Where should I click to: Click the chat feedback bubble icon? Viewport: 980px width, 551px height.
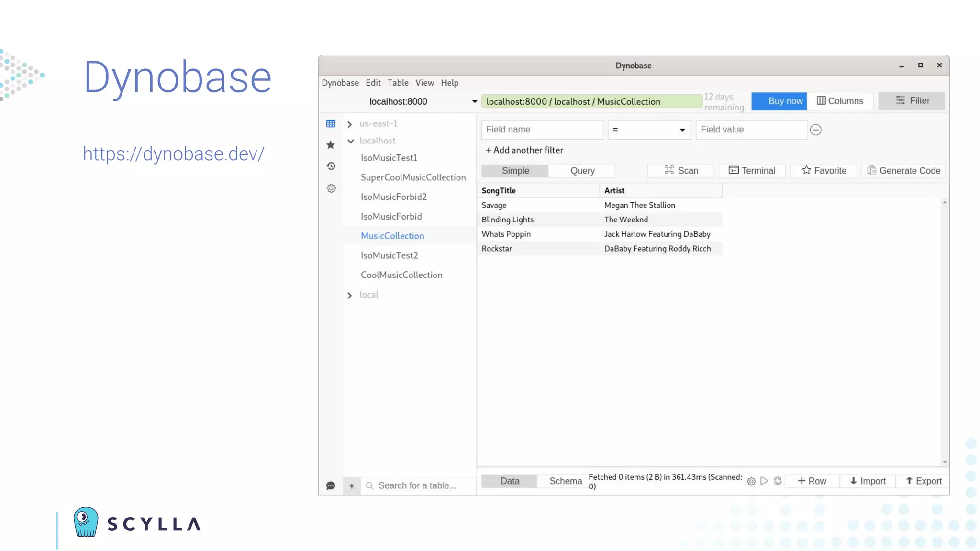click(x=330, y=485)
